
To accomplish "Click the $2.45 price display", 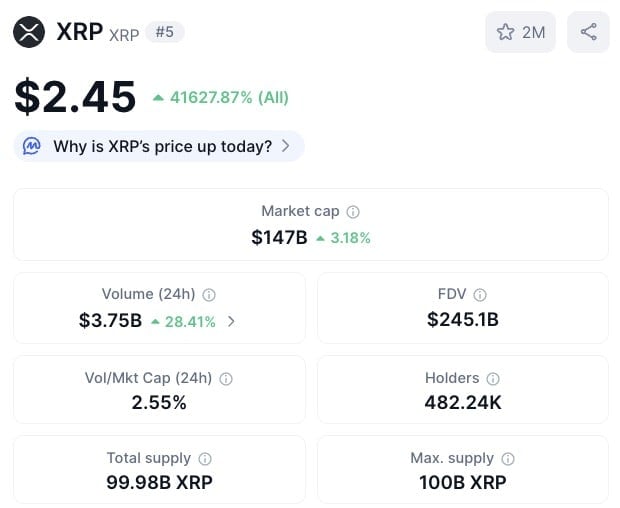I will coord(75,96).
